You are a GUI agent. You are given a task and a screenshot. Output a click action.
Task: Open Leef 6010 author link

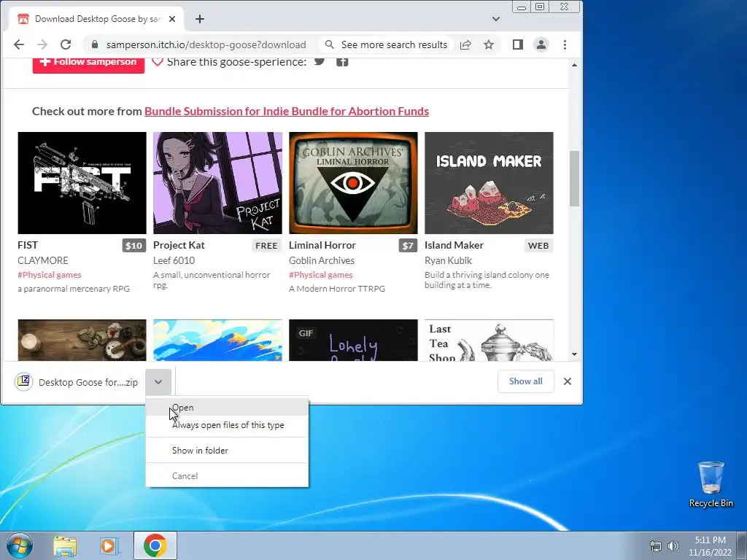pyautogui.click(x=174, y=260)
